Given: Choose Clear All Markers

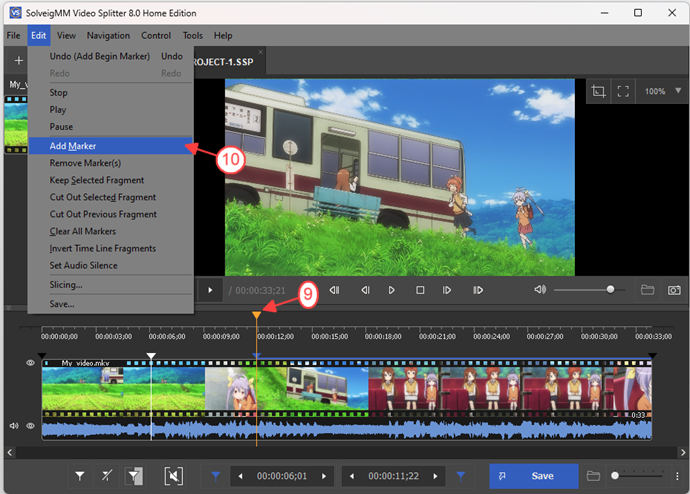Looking at the screenshot, I should tap(110, 231).
